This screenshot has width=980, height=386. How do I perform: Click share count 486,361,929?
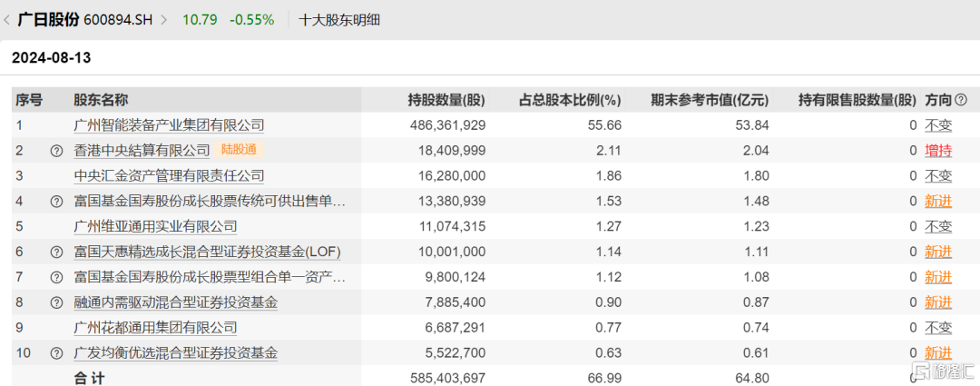pyautogui.click(x=447, y=125)
